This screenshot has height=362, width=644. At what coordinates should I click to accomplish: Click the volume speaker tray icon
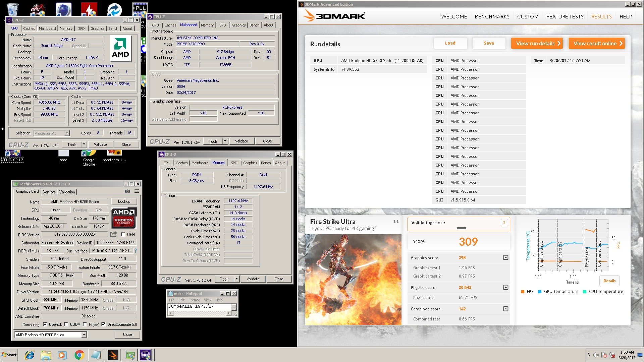(596, 355)
